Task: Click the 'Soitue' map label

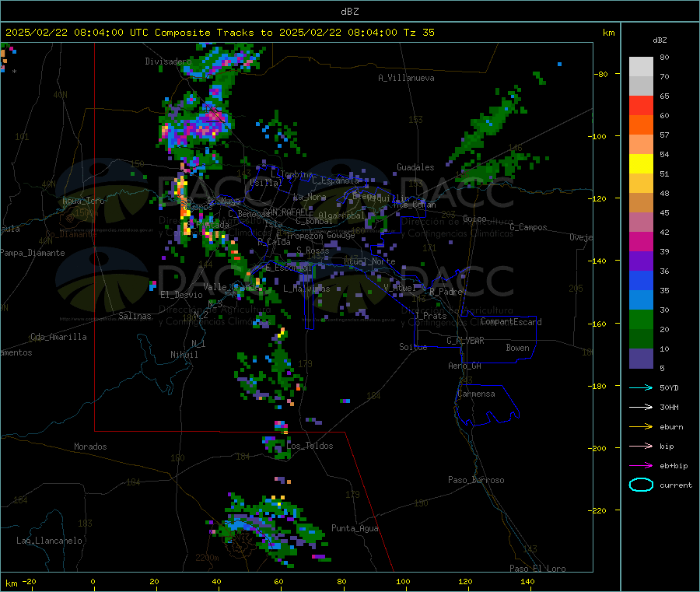Action: tap(413, 347)
